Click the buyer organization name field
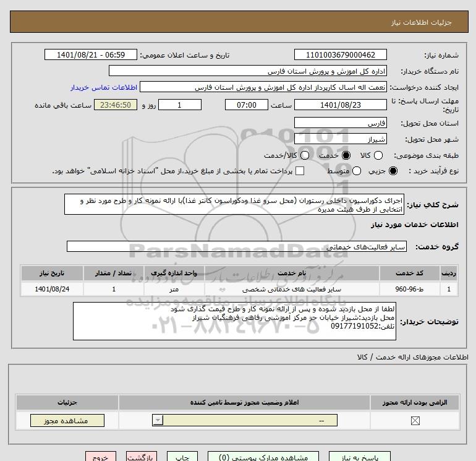This screenshot has width=476, height=461. pos(248,71)
